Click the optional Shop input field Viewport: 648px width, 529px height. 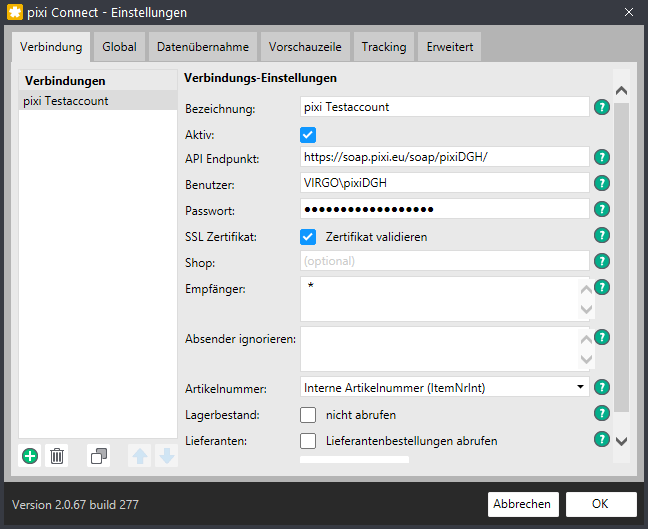(x=445, y=261)
